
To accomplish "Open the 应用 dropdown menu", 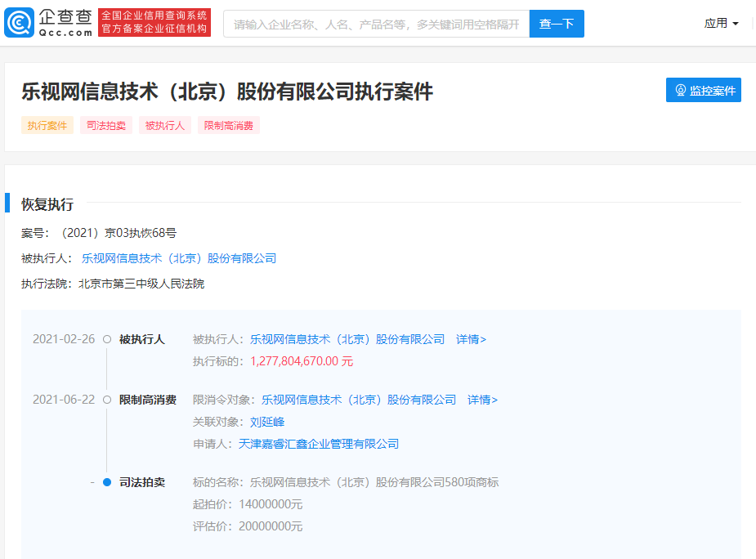I will click(x=721, y=24).
